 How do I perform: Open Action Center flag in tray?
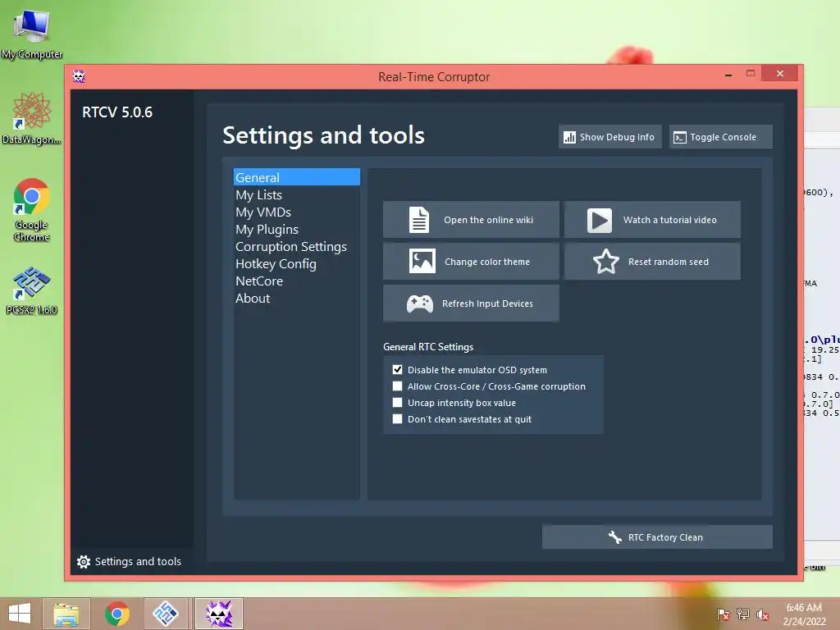(x=724, y=614)
